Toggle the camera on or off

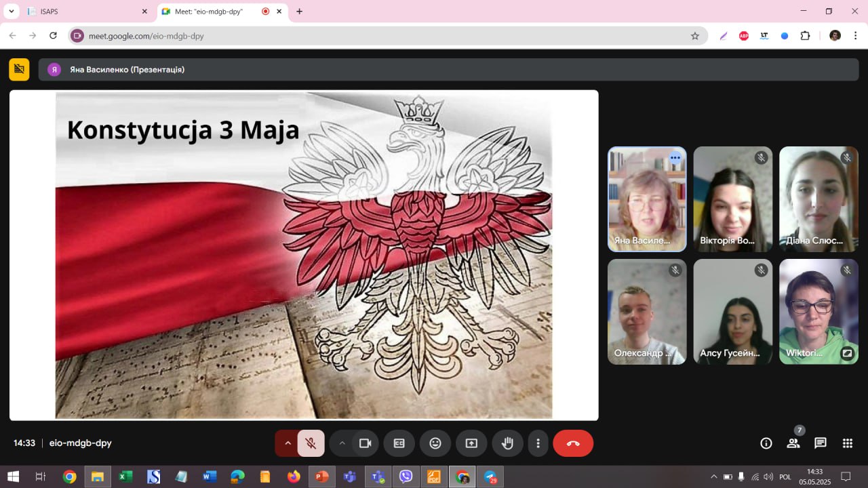(366, 443)
